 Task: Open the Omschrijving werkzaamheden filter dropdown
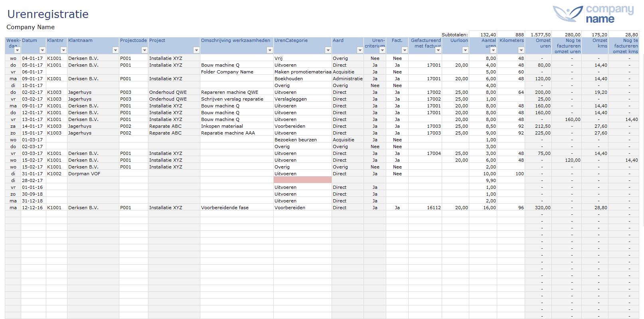pos(270,50)
